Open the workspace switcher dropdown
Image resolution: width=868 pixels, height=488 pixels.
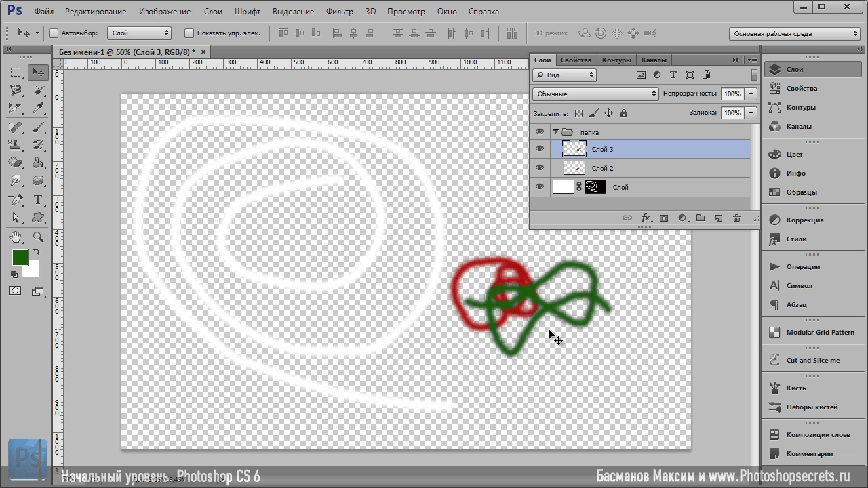pyautogui.click(x=795, y=33)
